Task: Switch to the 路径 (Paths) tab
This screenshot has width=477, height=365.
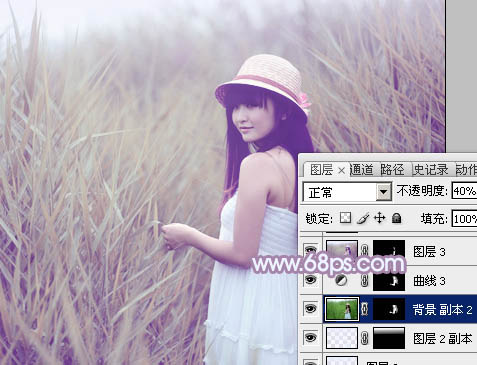Action: [x=392, y=170]
